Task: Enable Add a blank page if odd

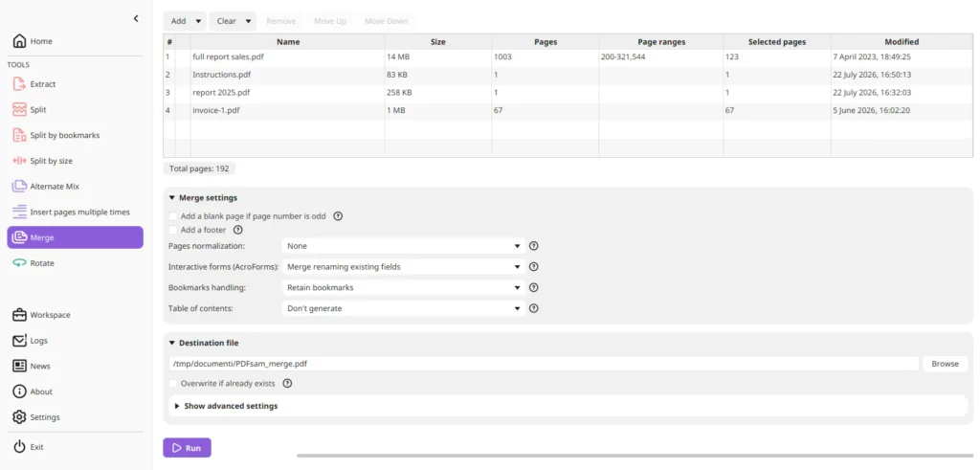Action: click(x=173, y=216)
